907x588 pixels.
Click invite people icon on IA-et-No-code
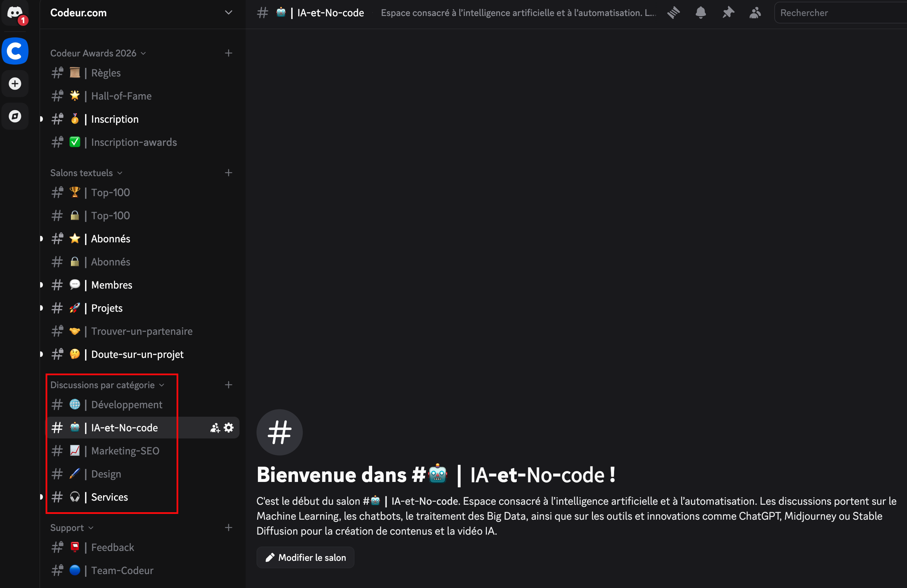pyautogui.click(x=215, y=428)
